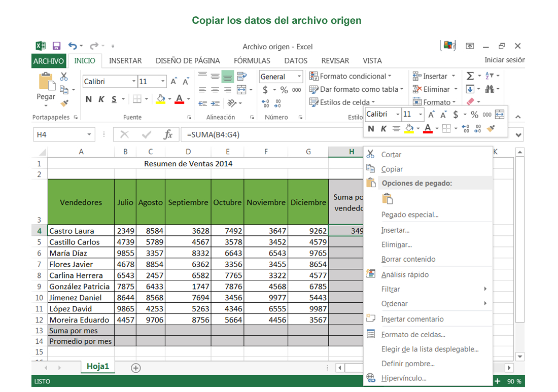Click Formato button in Celdas group
This screenshot has width=558, height=392.
434,102
